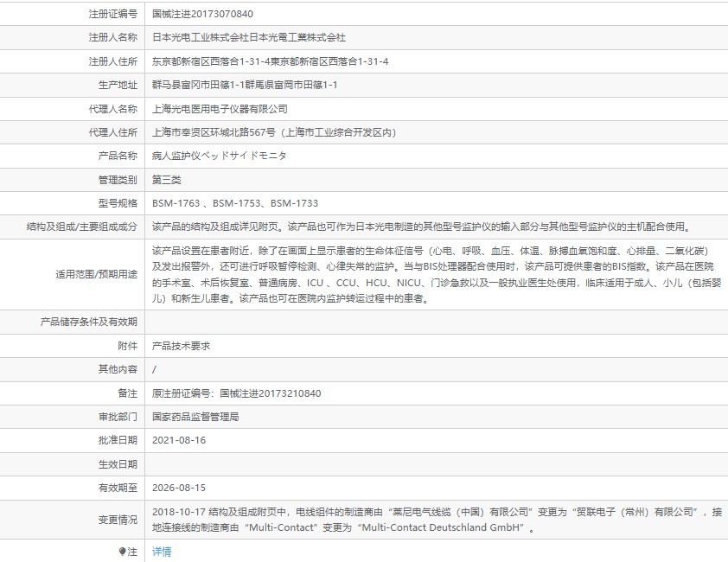The image size is (728, 562).
Task: Select the agent name 上海光电医用电子仪器有限公司
Action: pyautogui.click(x=220, y=109)
